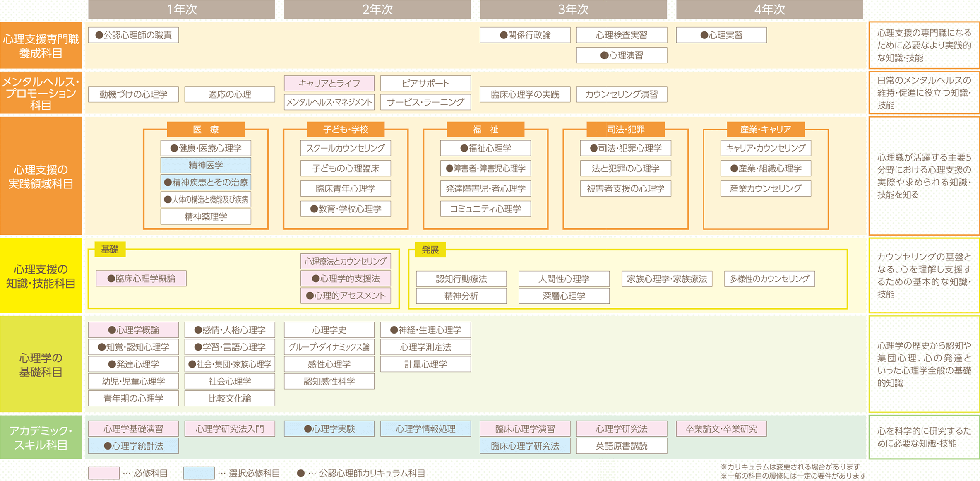Open the 精神医学 course
This screenshot has width=980, height=481.
(206, 165)
